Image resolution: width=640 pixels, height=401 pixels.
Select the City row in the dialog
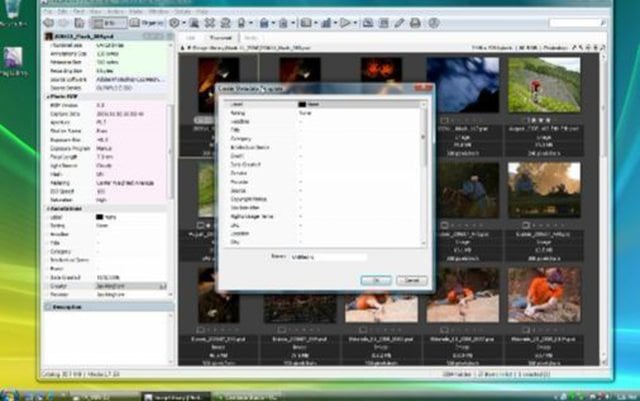[x=322, y=242]
